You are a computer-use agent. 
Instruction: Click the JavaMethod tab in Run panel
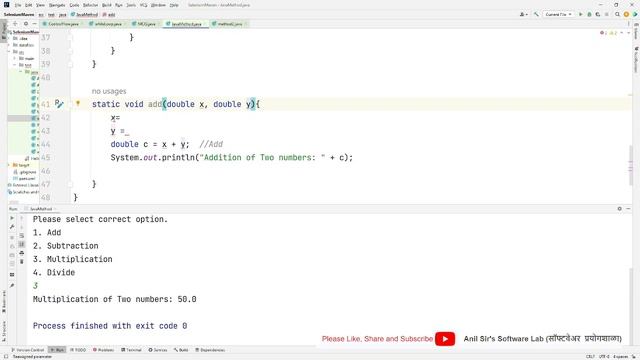click(x=40, y=209)
